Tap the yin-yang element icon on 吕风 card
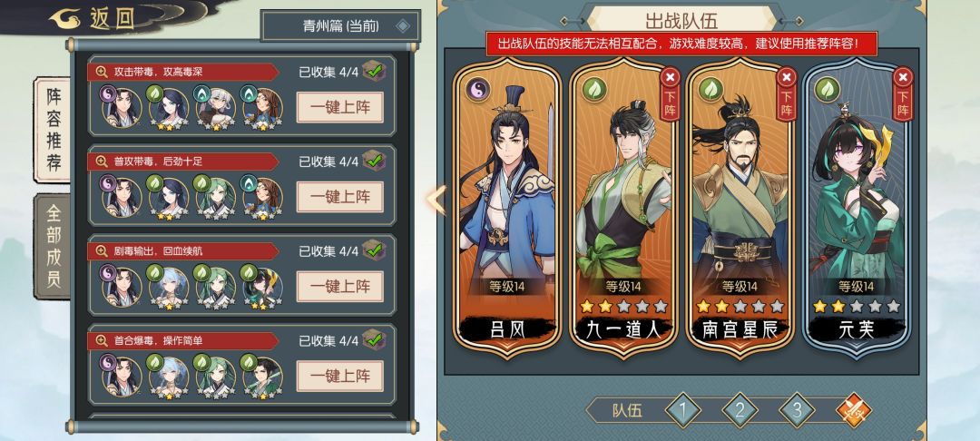Screen dimensions: 980x441 [477, 89]
